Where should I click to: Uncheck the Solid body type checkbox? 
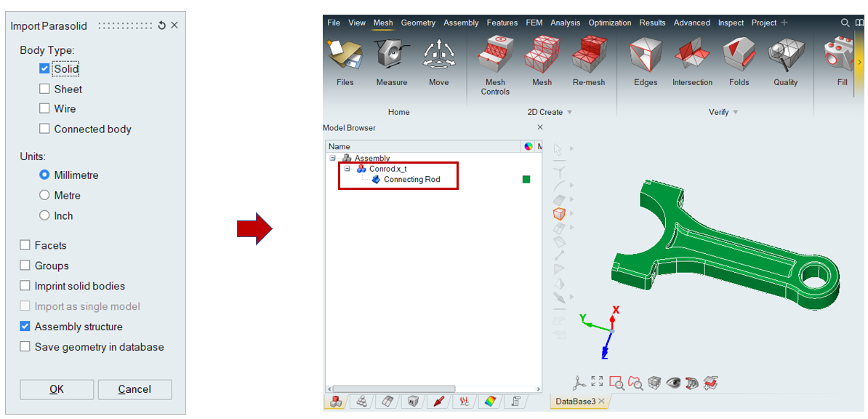[45, 69]
